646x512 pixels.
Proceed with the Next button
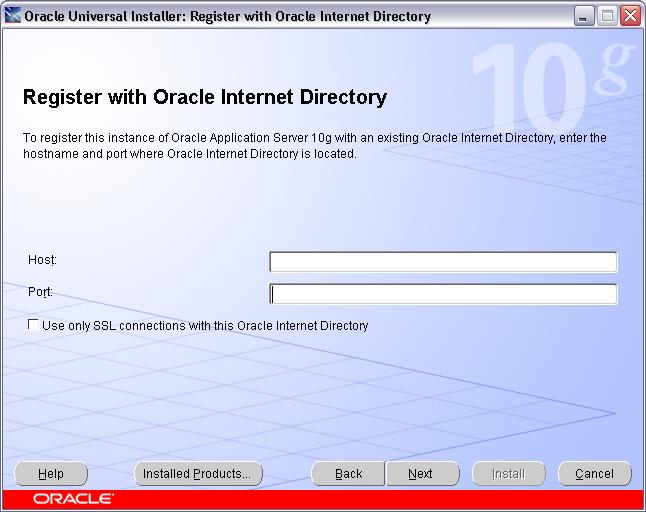pos(421,473)
